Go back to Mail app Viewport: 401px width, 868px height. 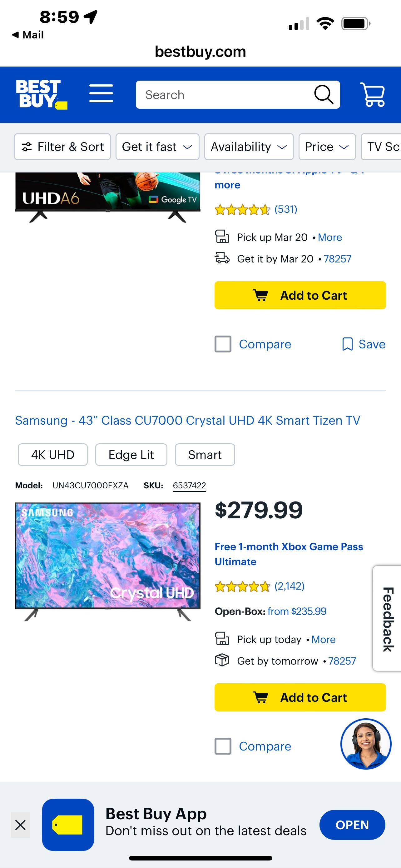(x=28, y=35)
